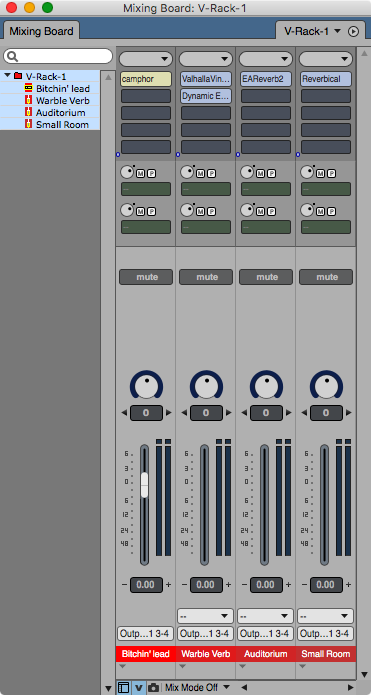Toggle first send M button on Bitchin' lead
The width and height of the screenshot is (371, 695).
click(141, 174)
